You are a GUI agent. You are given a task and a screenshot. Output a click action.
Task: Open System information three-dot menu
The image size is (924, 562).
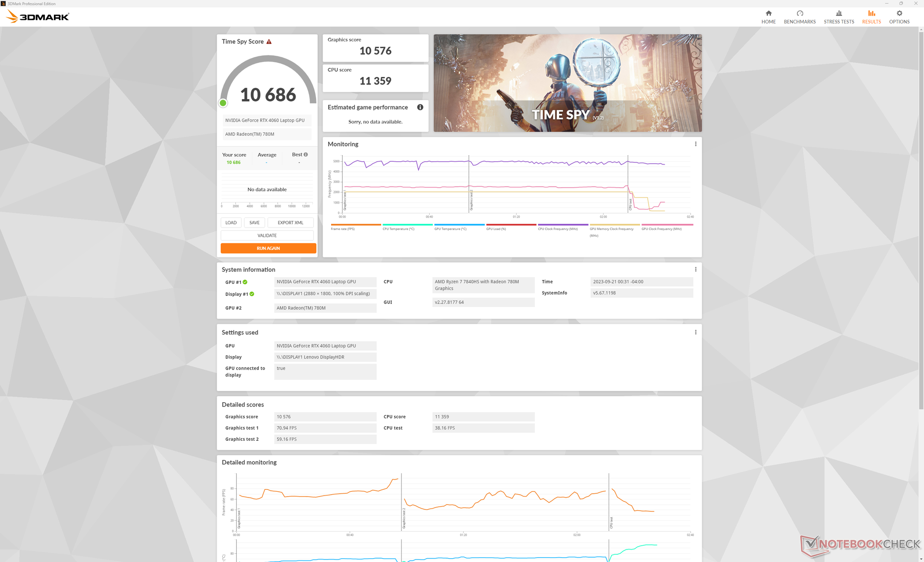pos(695,269)
